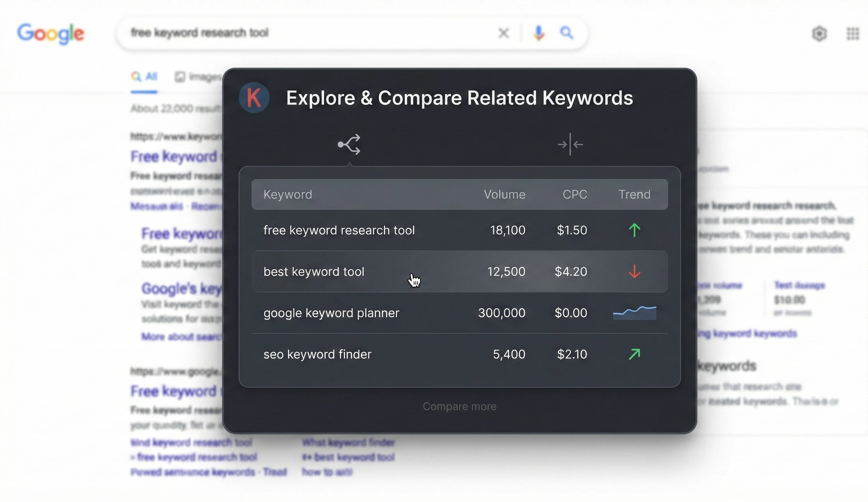Click the $1.50 CPC value
This screenshot has height=502, width=868.
pyautogui.click(x=572, y=230)
